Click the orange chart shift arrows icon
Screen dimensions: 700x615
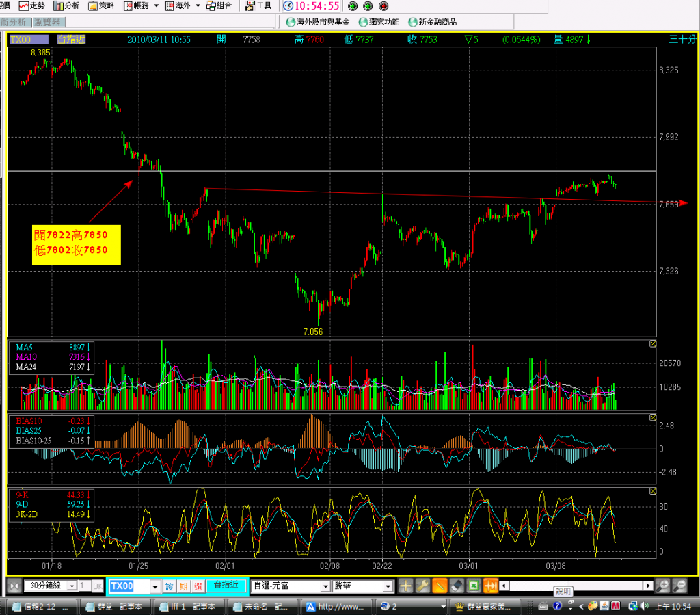coord(490,586)
